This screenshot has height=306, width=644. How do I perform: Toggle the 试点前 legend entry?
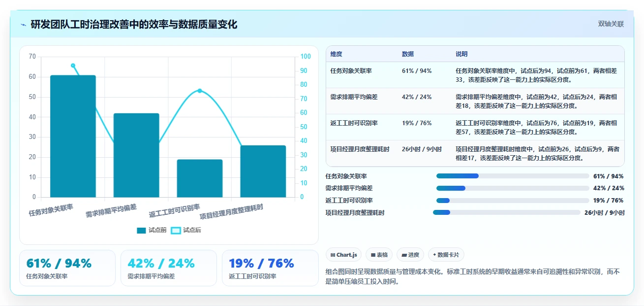[152, 230]
